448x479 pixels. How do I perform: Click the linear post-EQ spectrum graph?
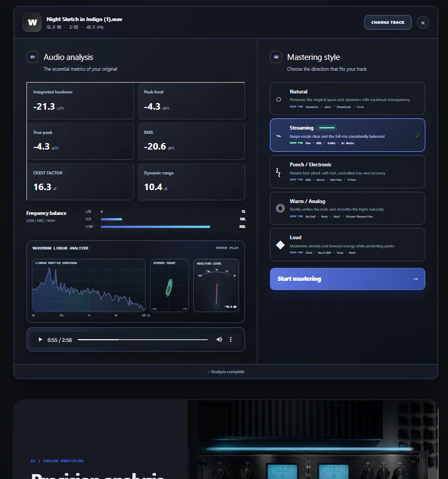pyautogui.click(x=89, y=285)
